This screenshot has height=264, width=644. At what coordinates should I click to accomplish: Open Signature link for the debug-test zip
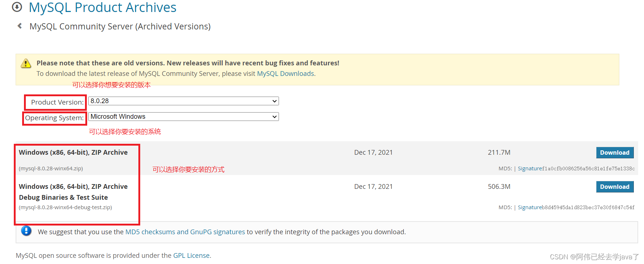coord(530,207)
